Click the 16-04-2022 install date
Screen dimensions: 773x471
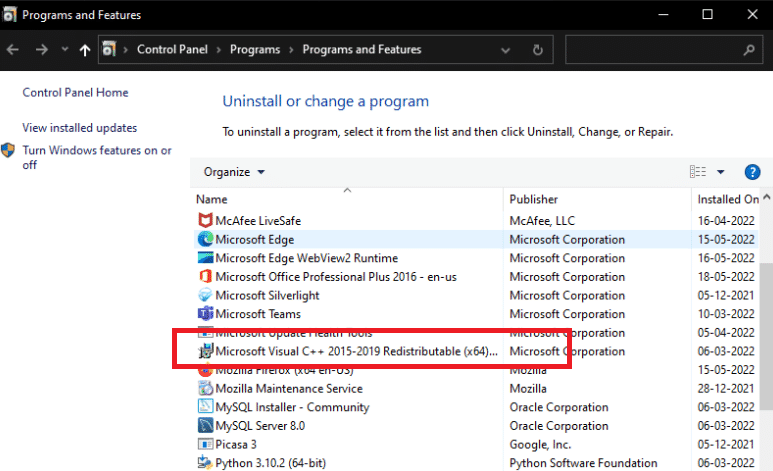coord(726,221)
